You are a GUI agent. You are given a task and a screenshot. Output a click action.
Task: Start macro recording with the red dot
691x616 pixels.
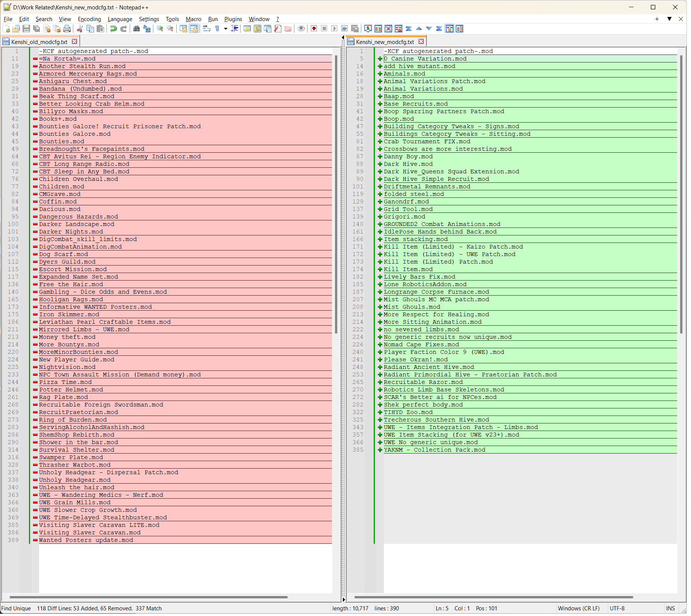click(x=314, y=29)
